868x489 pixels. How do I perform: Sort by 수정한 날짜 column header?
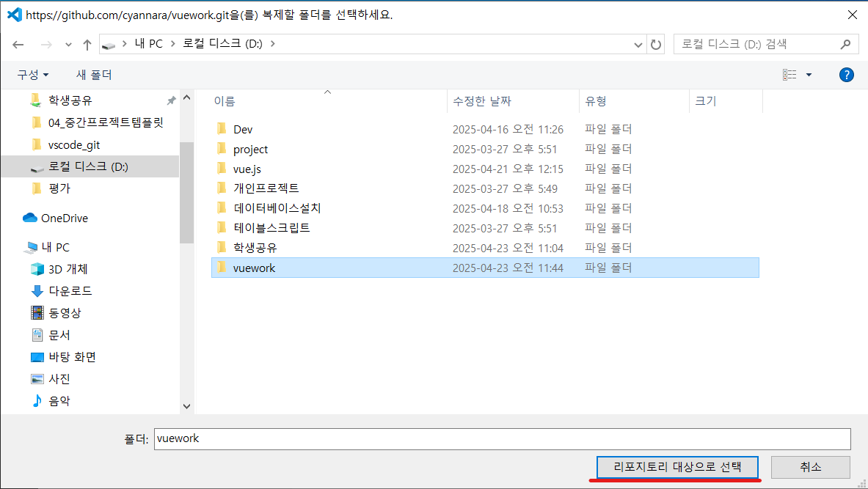(x=482, y=101)
